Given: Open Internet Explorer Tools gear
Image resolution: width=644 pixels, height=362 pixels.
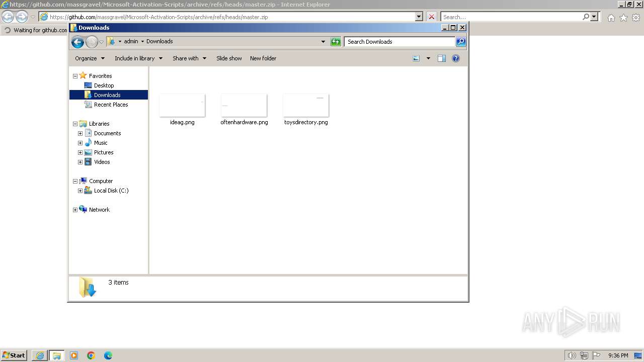Looking at the screenshot, I should tap(636, 18).
